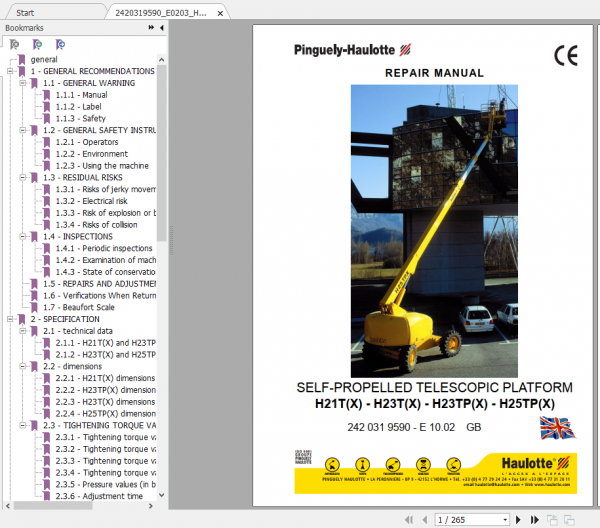Screen dimensions: 600x528
Task: Open bookmark '2.1.2 - H23T(X) and H25TP'
Action: [106, 355]
